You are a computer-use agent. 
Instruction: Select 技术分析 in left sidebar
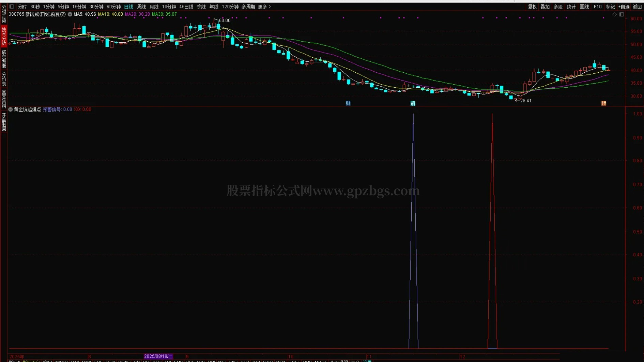[4, 36]
